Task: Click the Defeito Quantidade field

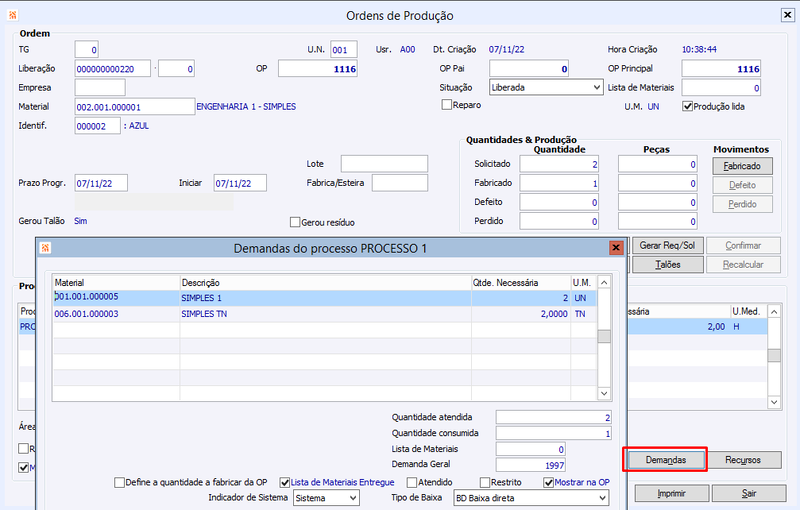Action: 559,202
